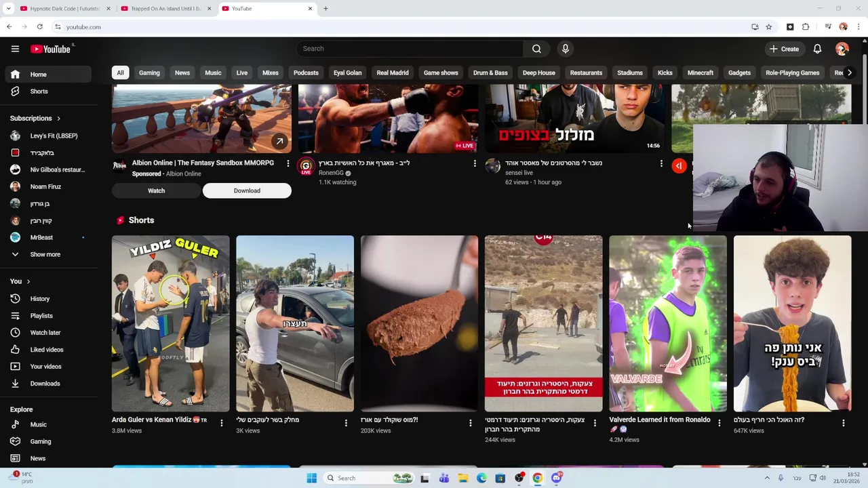Open the account avatar menu
This screenshot has width=868, height=488.
[x=842, y=49]
